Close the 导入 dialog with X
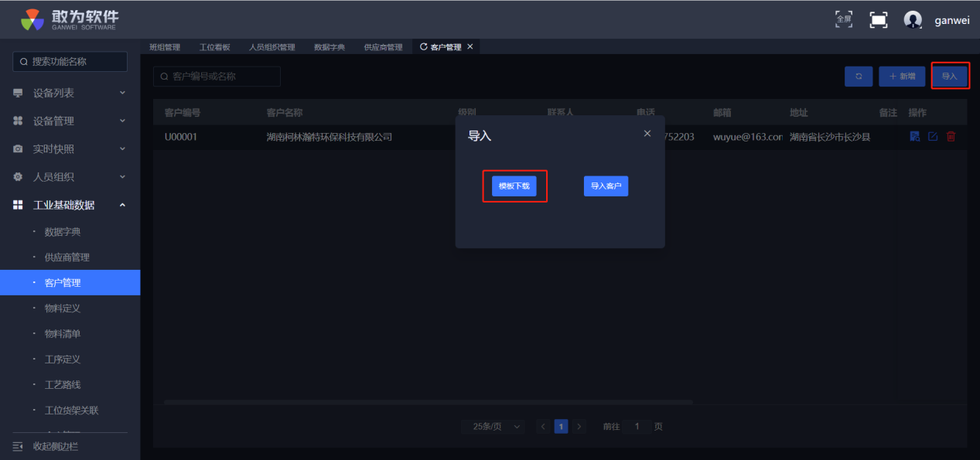 [x=647, y=134]
